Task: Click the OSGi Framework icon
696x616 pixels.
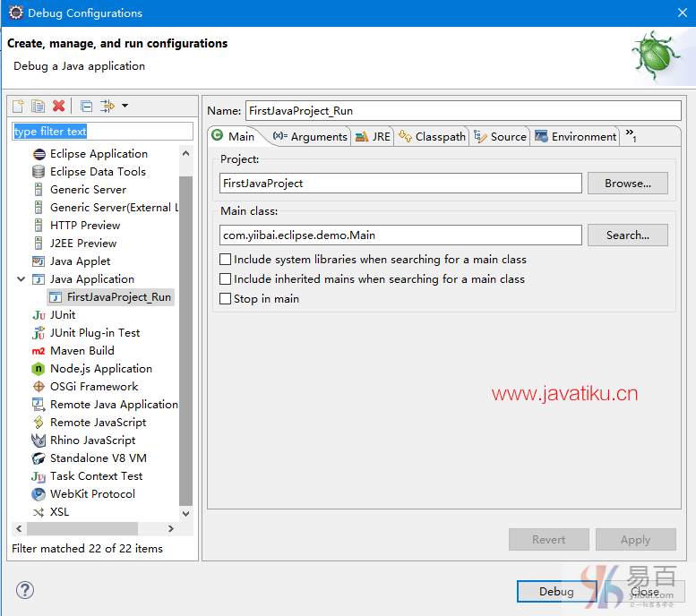Action: (39, 387)
